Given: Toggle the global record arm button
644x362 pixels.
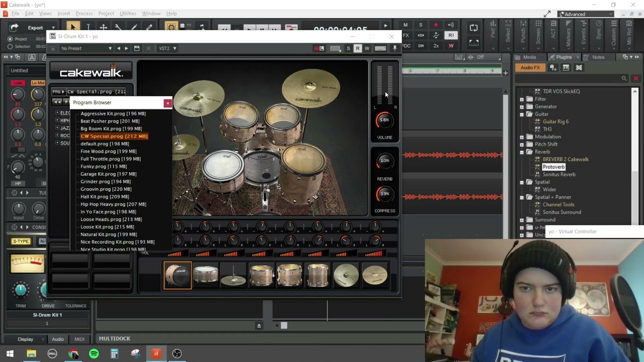Looking at the screenshot, I should click(436, 25).
